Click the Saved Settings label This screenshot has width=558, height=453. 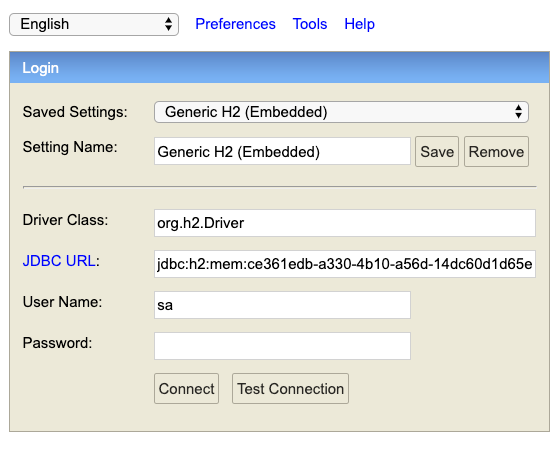point(75,112)
